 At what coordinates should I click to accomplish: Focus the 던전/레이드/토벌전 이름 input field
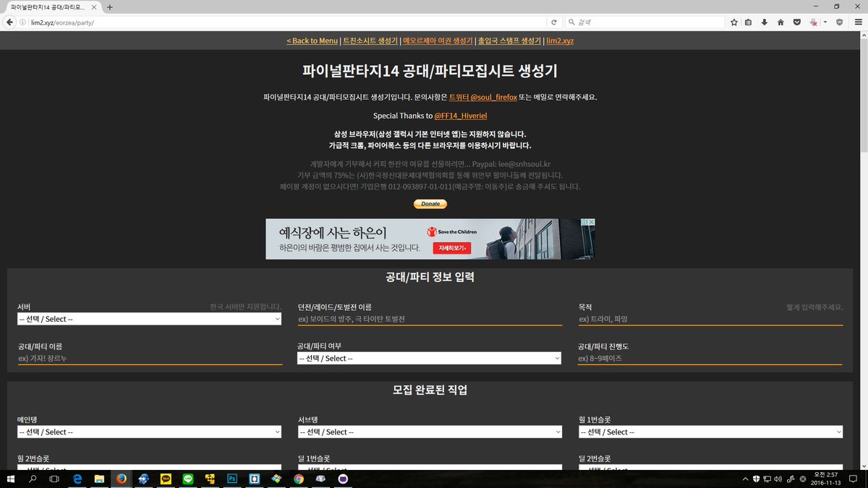(430, 319)
